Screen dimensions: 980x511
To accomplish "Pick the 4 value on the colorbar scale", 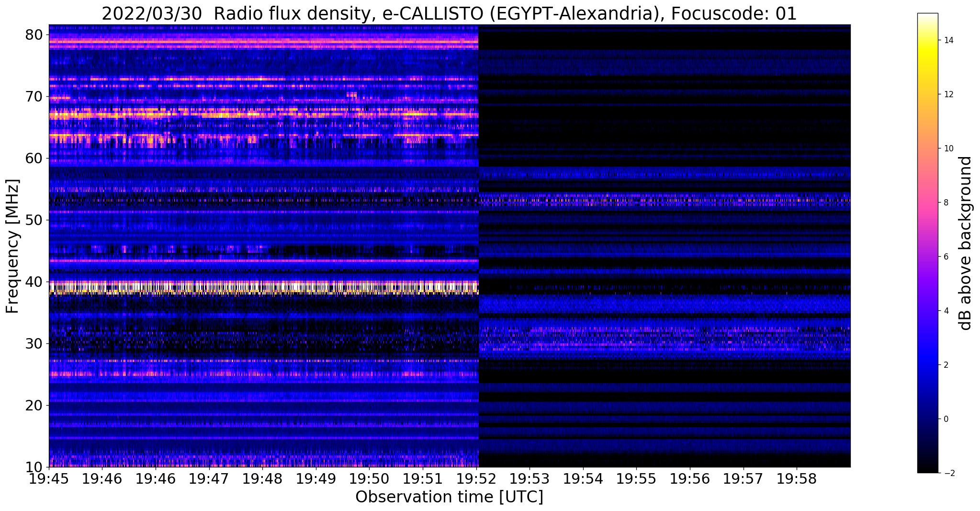I will 946,311.
